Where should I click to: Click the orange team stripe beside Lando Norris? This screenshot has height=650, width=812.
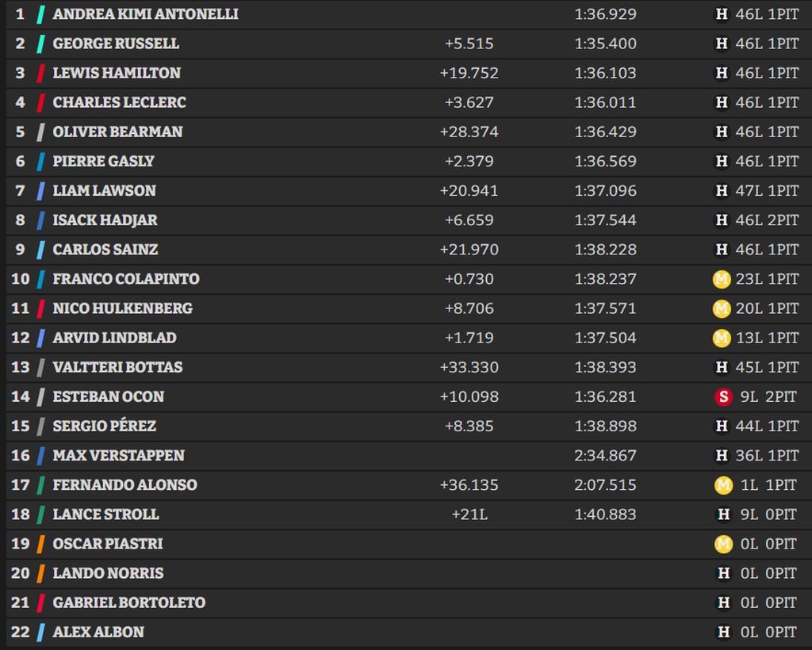(40, 573)
